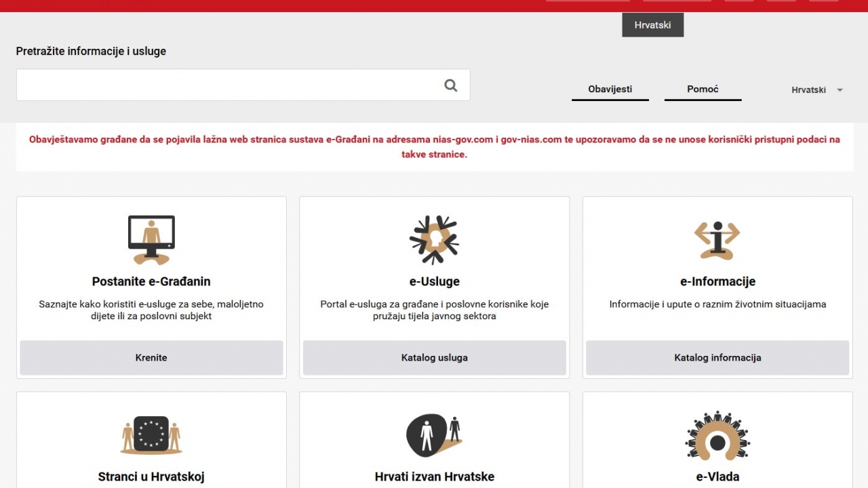Click the Postanite e-Građanin monitor icon
The height and width of the screenshot is (488, 868).
point(151,240)
